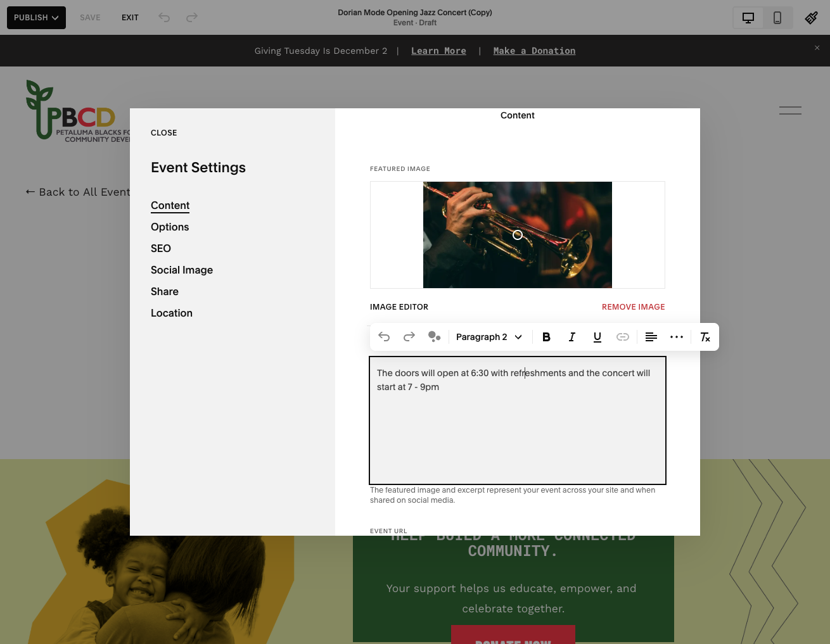Clear formatting with the Tx icon
This screenshot has height=644, width=830.
tap(705, 337)
